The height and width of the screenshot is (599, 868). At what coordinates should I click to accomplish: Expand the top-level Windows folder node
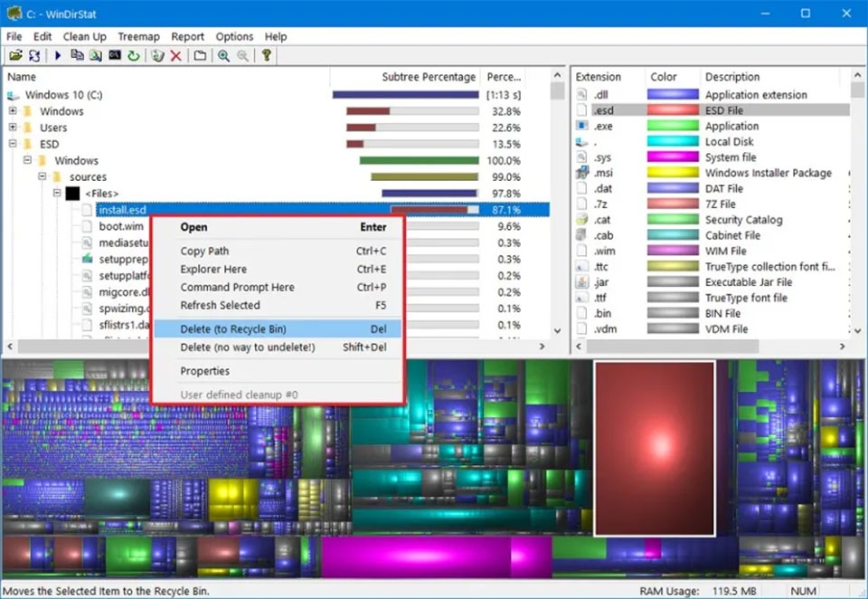tap(13, 110)
